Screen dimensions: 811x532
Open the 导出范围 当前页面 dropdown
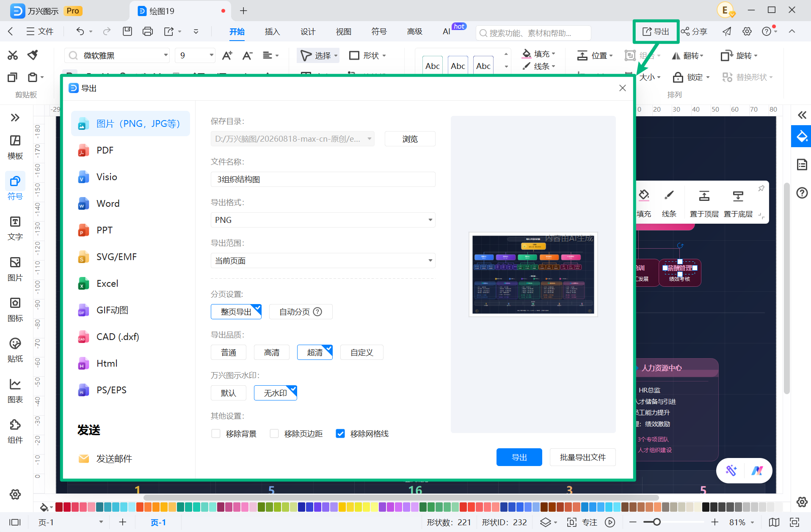(x=323, y=261)
